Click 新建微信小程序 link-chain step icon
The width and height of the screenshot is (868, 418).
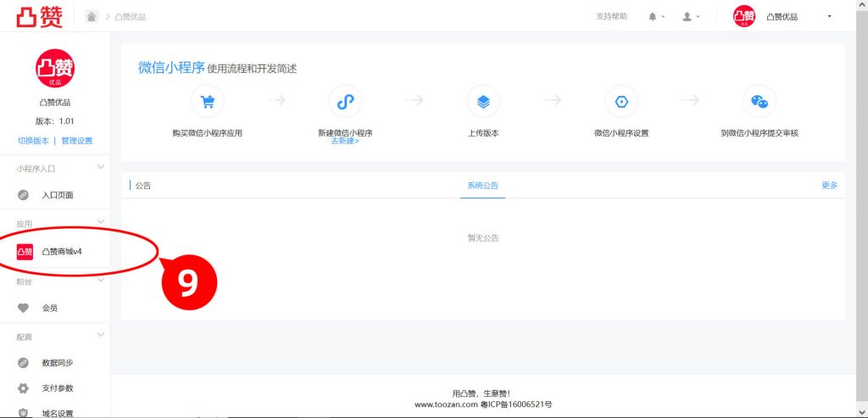coord(346,101)
